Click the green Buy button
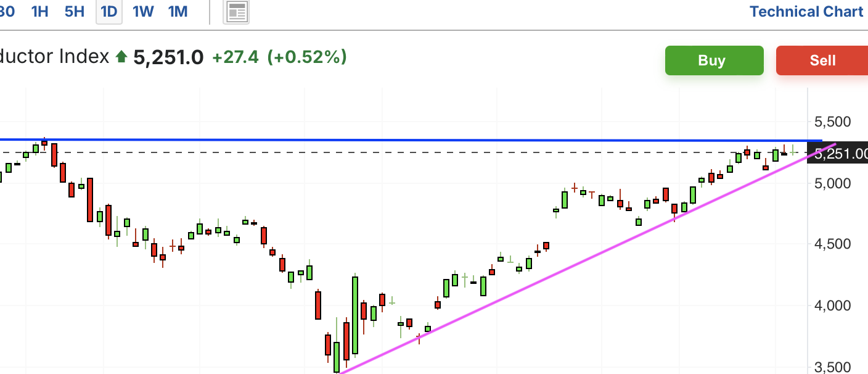The image size is (868, 374). point(714,60)
